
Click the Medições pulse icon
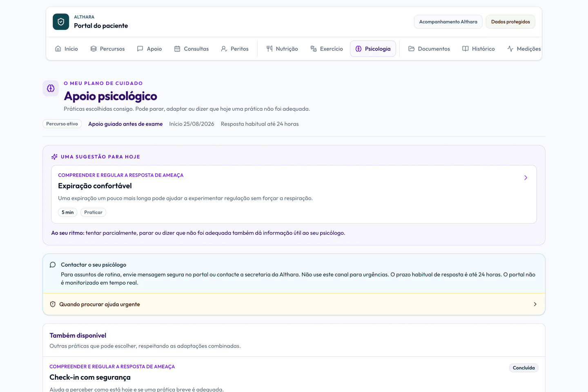(510, 49)
